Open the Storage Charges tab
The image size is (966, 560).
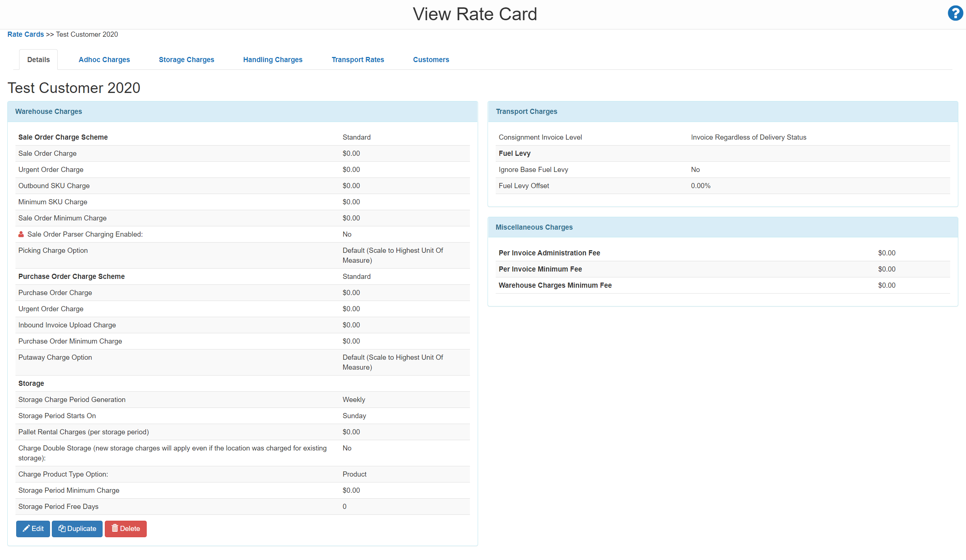[186, 60]
